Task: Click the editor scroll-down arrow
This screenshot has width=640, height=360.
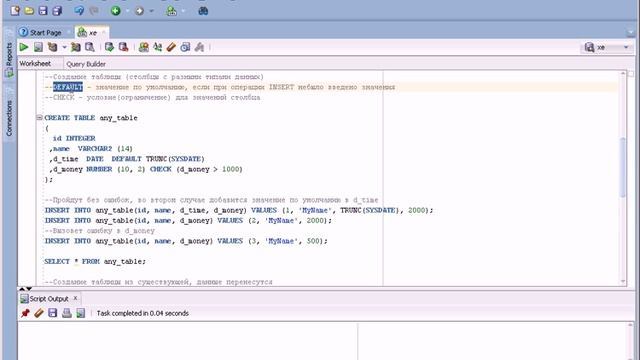Action: (x=623, y=281)
